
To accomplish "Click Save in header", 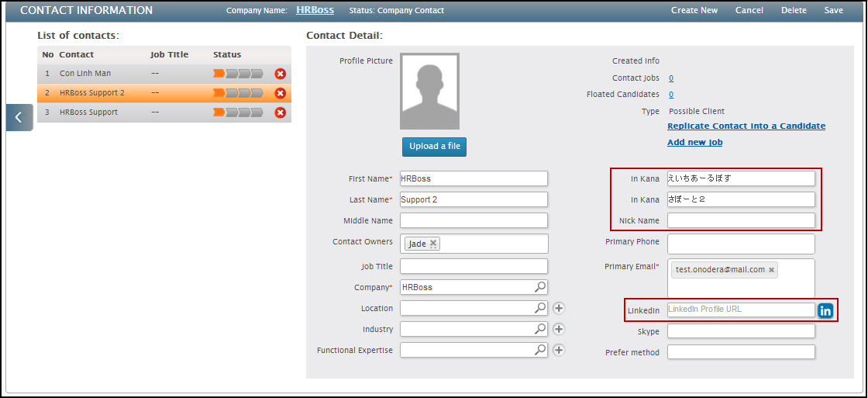I will click(x=834, y=11).
